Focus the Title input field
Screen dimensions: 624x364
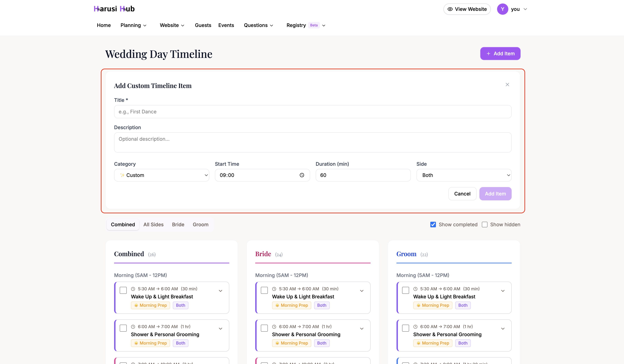point(312,111)
